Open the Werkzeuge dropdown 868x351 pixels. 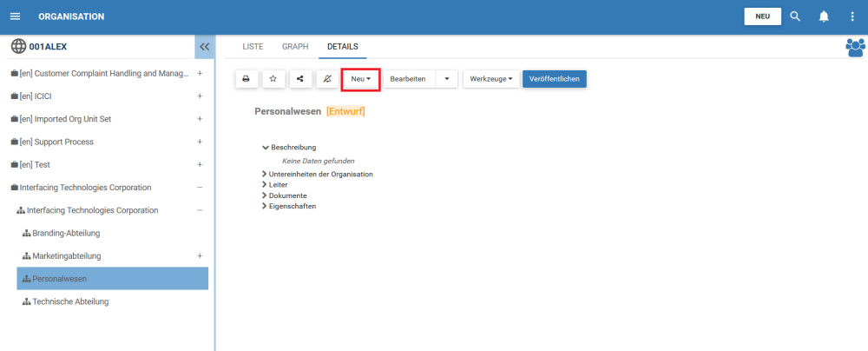tap(491, 79)
